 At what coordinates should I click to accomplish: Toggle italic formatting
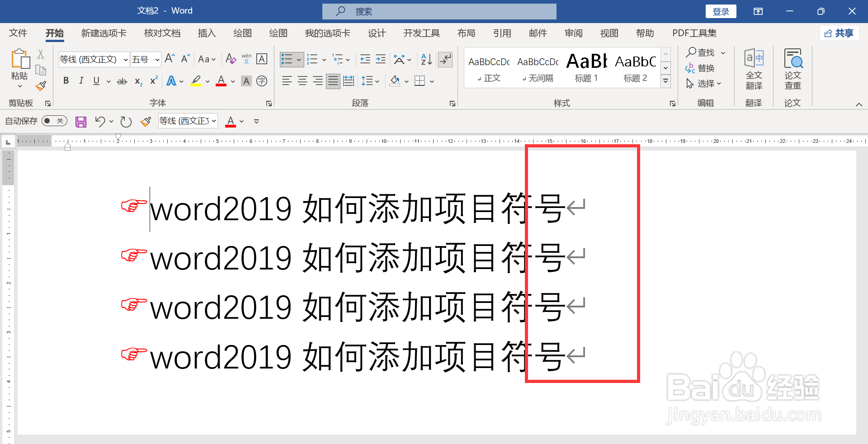coord(81,81)
